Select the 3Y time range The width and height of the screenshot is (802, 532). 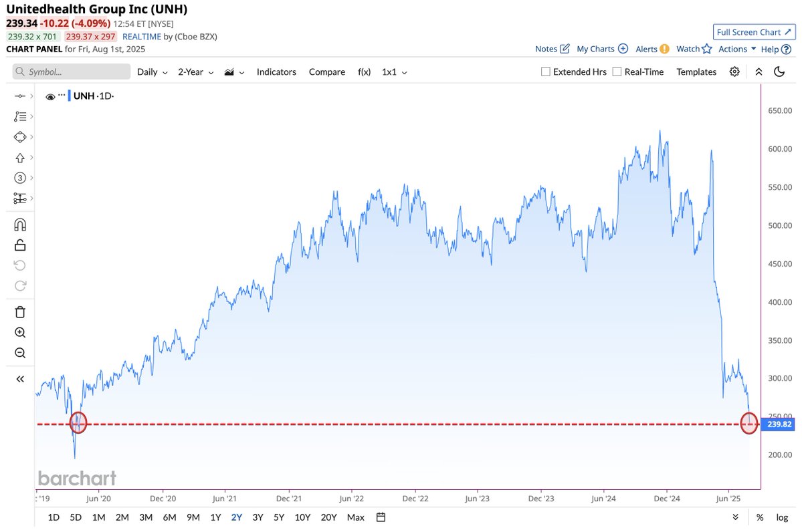[258, 518]
